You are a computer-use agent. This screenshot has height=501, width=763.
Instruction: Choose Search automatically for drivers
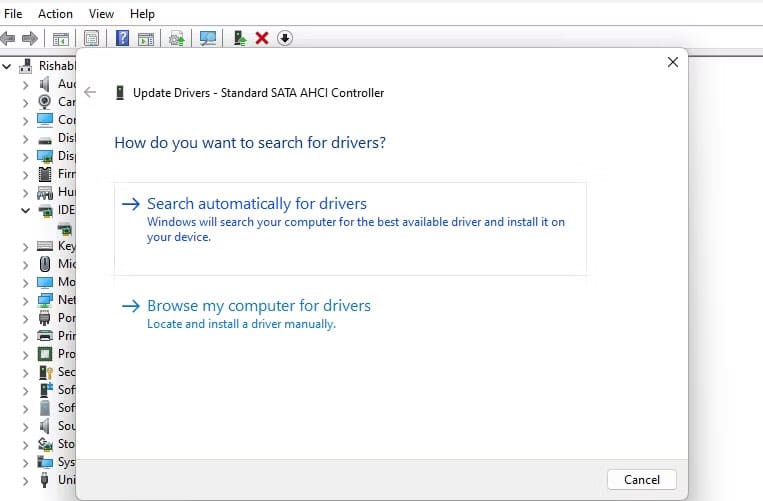point(350,229)
